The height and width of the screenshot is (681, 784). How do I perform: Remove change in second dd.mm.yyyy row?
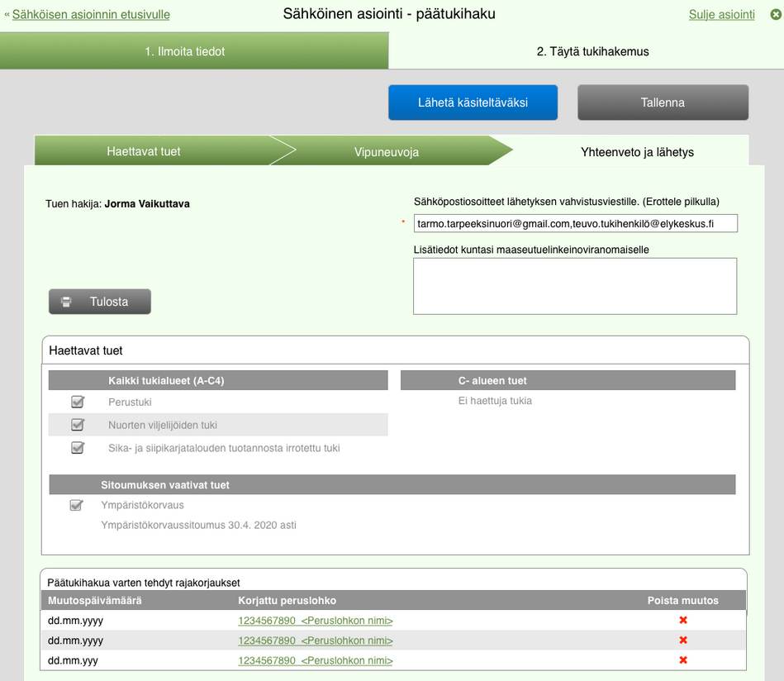tap(683, 640)
